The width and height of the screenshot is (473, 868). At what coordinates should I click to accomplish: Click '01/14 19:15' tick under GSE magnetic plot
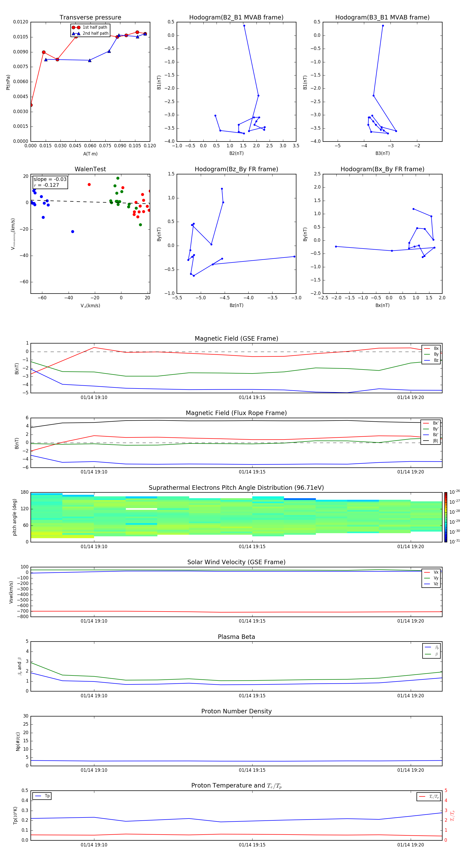252,397
